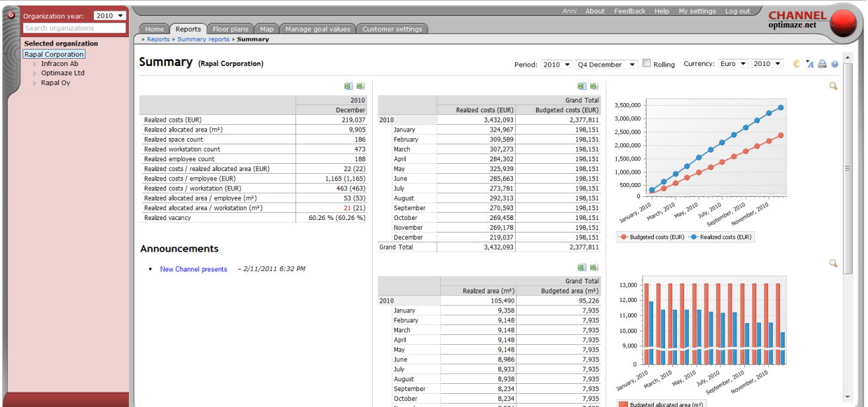Screen dimensions: 868x407
Task: Collapse the organization sidebar with the red button
Action: tap(11, 15)
